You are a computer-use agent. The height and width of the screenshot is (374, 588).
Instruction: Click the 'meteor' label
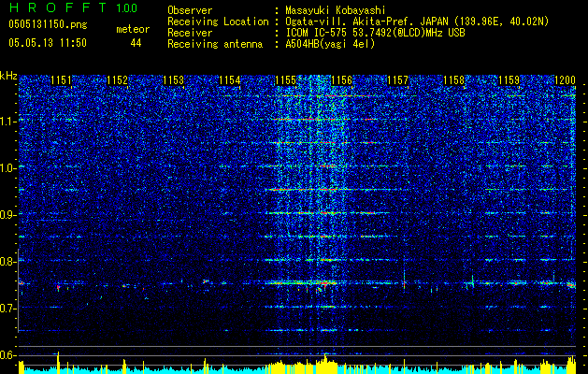tap(133, 29)
